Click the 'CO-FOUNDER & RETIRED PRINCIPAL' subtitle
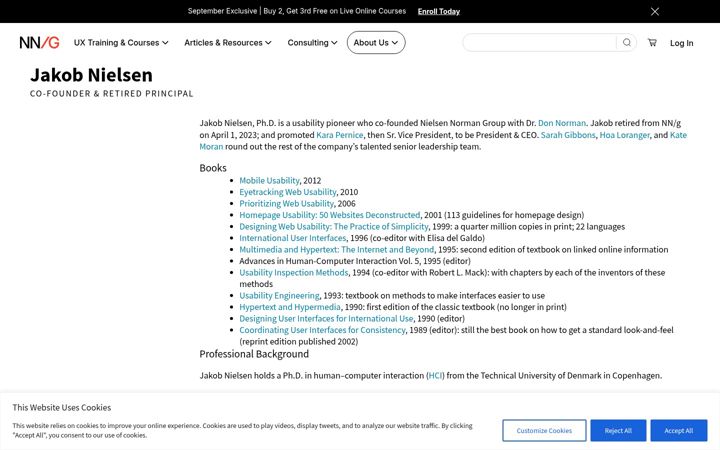The image size is (720, 450). click(x=112, y=94)
